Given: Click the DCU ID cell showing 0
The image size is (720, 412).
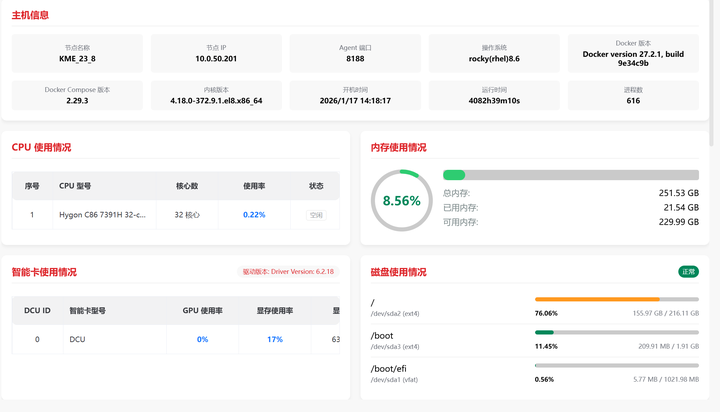Looking at the screenshot, I should point(37,339).
